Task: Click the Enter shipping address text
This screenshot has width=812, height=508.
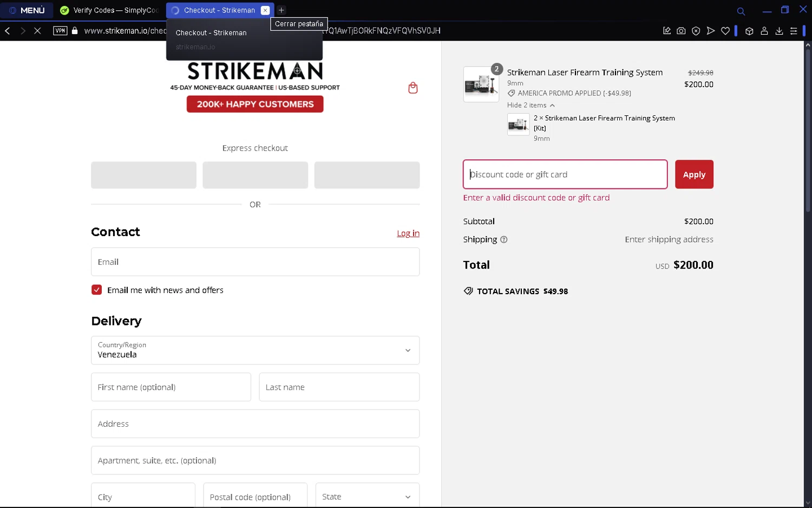Action: coord(669,239)
